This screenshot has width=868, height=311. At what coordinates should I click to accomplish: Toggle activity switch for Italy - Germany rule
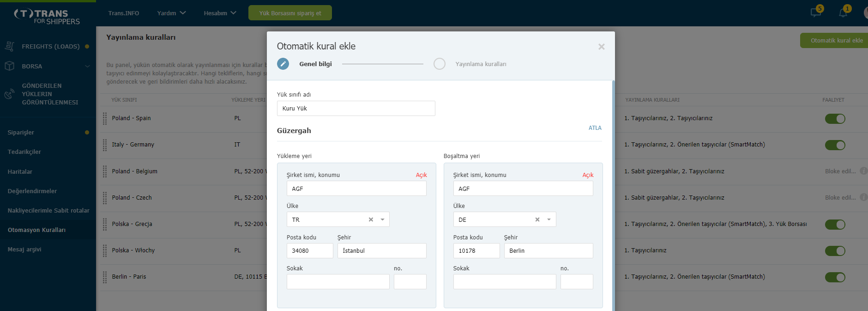point(835,145)
